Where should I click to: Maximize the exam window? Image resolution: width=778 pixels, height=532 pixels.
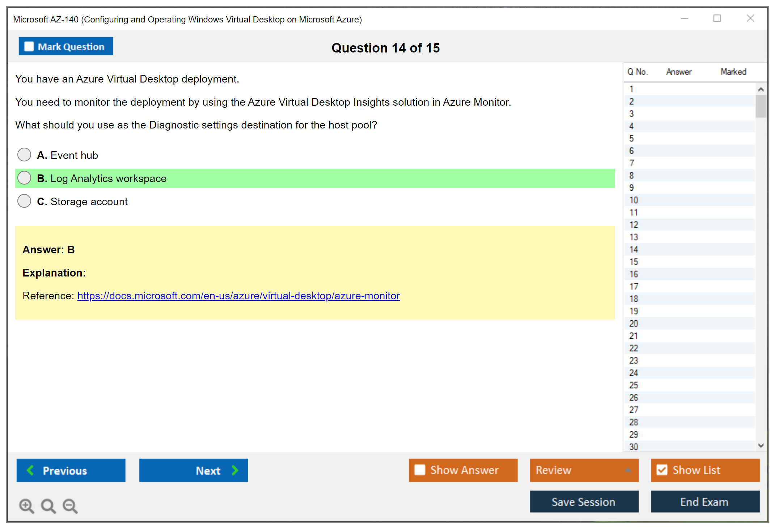point(717,18)
